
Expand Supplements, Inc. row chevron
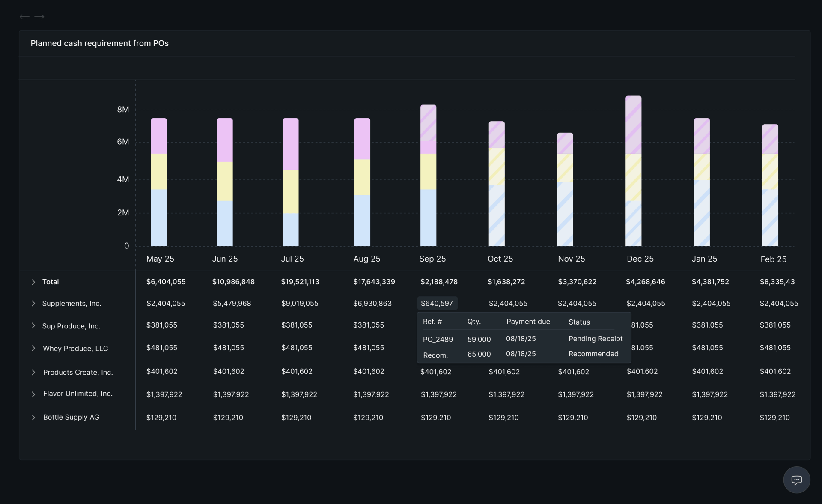[x=33, y=304]
